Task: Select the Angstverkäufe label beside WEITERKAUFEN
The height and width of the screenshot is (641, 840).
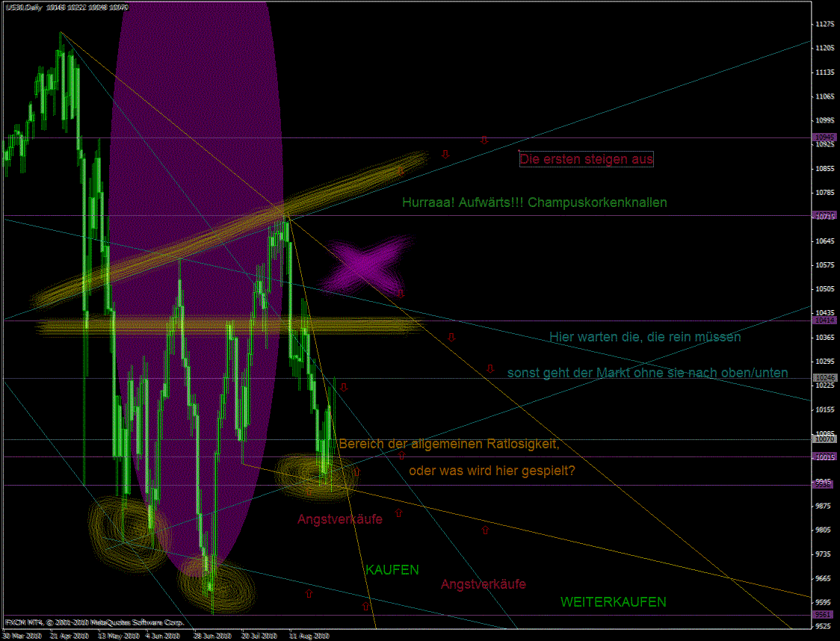Action: pos(484,584)
